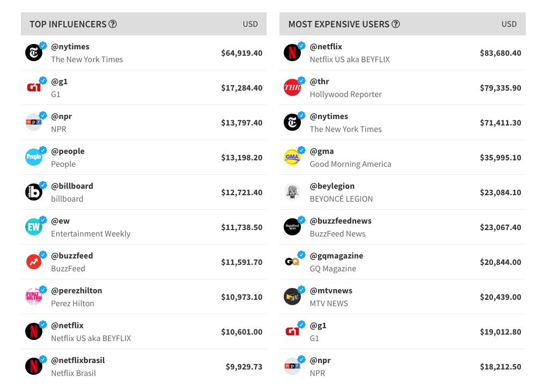Click the Top Influencers help question-mark icon
Image resolution: width=546 pixels, height=392 pixels.
point(113,24)
